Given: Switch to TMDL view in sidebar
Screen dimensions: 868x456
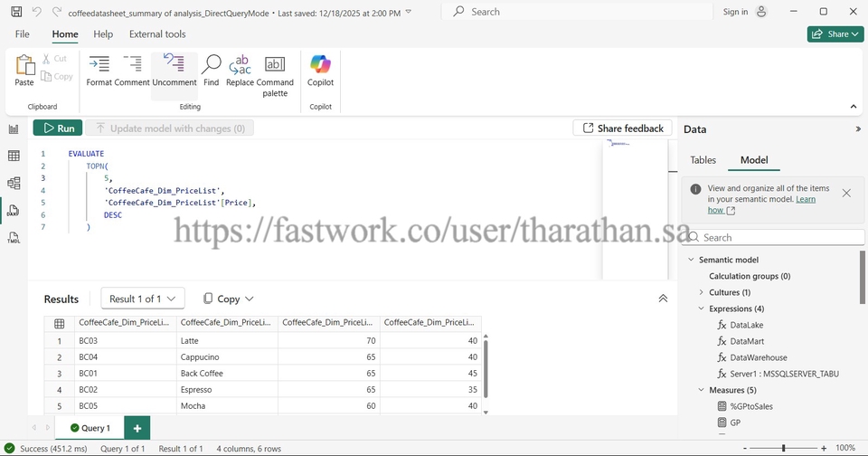Looking at the screenshot, I should 14,238.
